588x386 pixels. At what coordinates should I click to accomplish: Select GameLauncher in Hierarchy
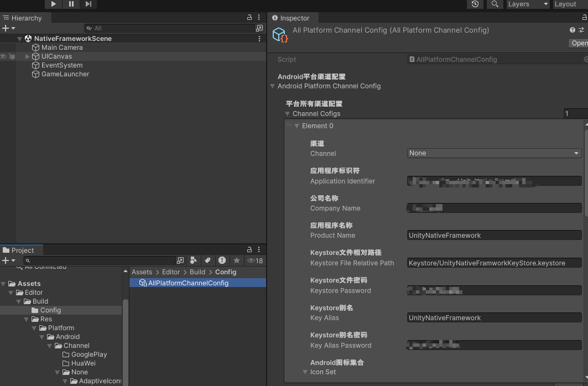tap(65, 74)
